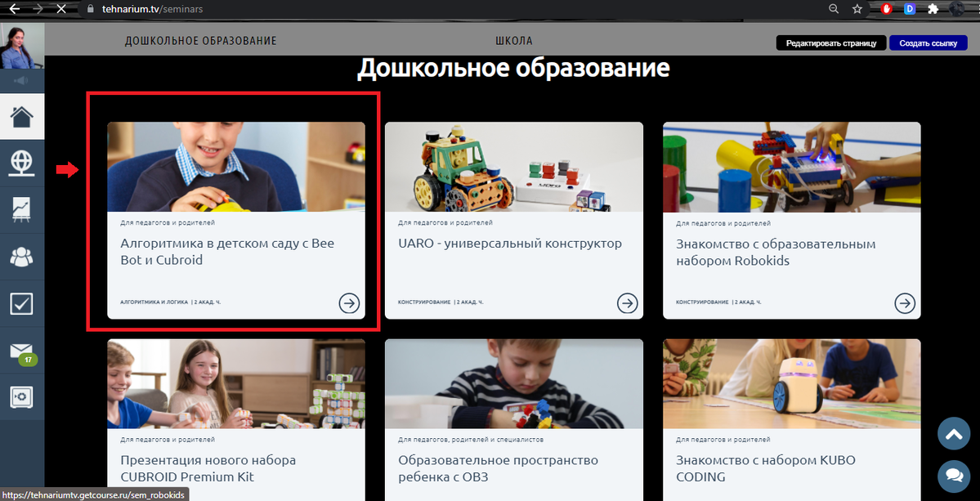
Task: Open the Robokids set card image
Action: 792,167
